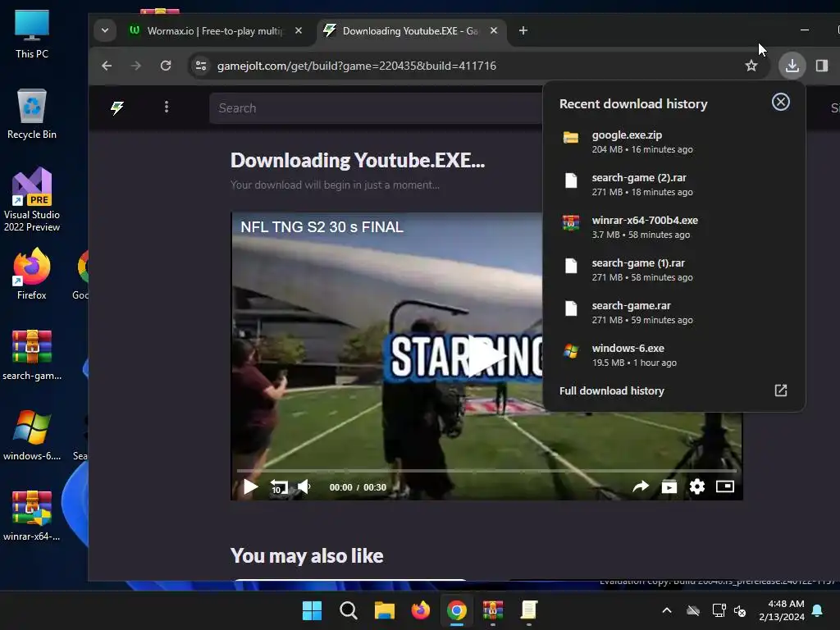840x630 pixels.
Task: Select Visual Studio 2022 Preview shortcut
Action: point(32,200)
